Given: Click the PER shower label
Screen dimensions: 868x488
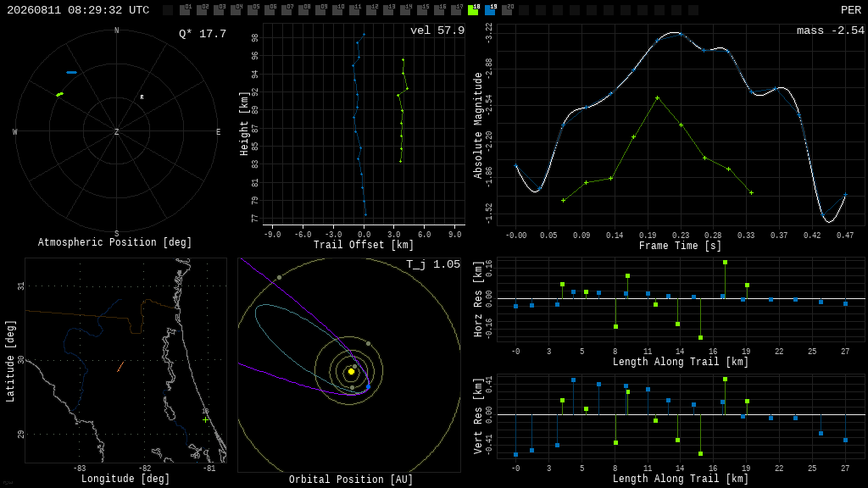Looking at the screenshot, I should click(x=851, y=10).
